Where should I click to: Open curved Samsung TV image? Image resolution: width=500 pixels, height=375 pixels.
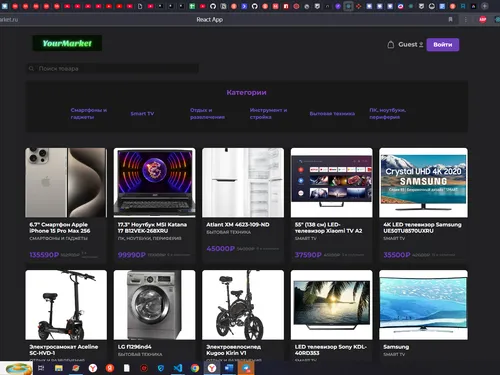[x=423, y=305]
